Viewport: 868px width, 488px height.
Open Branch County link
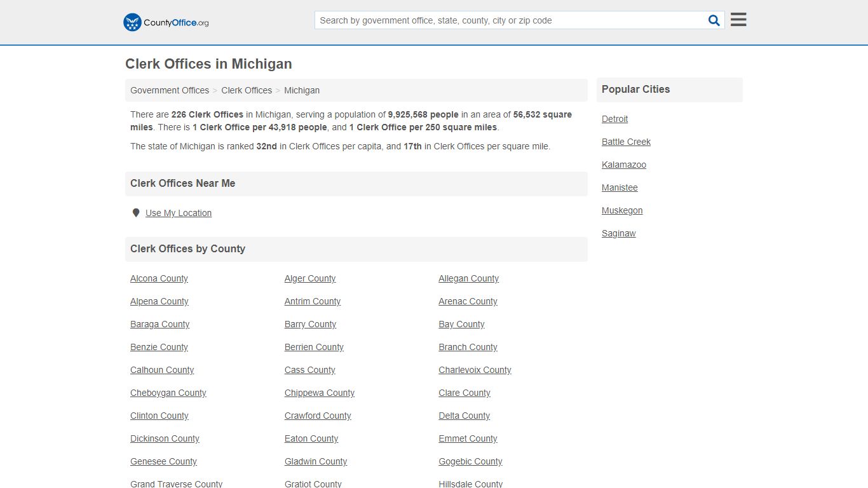point(468,347)
